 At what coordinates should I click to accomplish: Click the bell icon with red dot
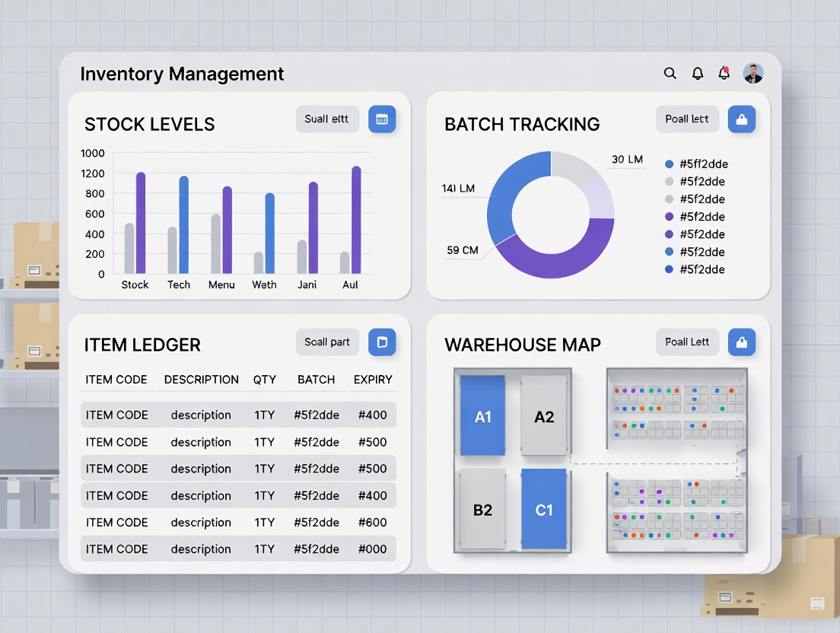click(x=724, y=73)
